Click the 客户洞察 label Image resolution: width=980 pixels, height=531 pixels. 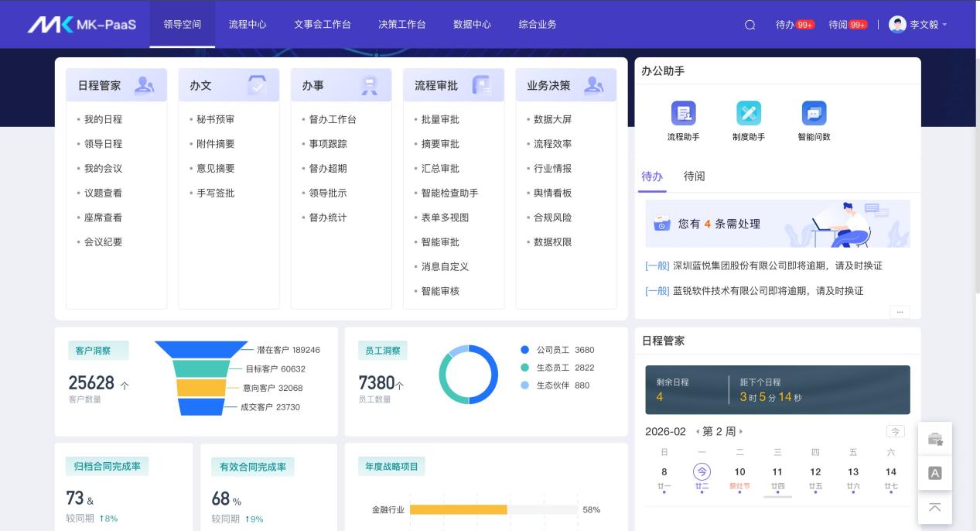pos(98,351)
